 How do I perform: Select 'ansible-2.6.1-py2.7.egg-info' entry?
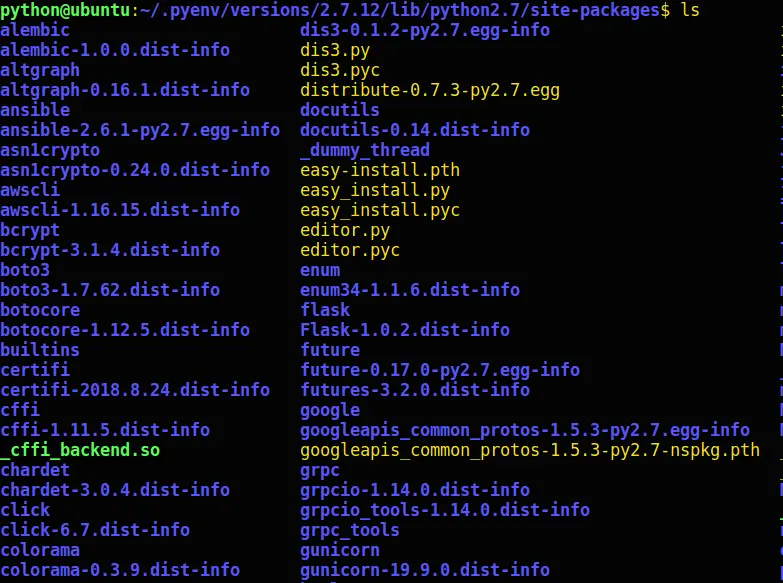(x=140, y=130)
